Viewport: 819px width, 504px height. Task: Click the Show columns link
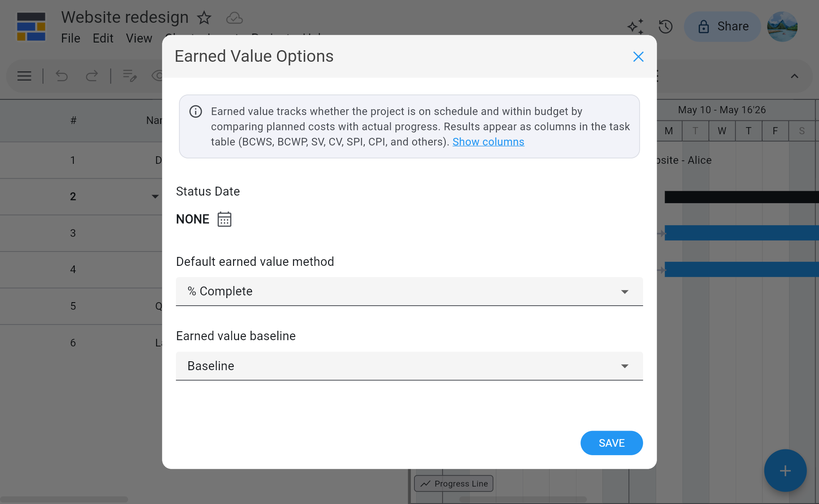[488, 141]
